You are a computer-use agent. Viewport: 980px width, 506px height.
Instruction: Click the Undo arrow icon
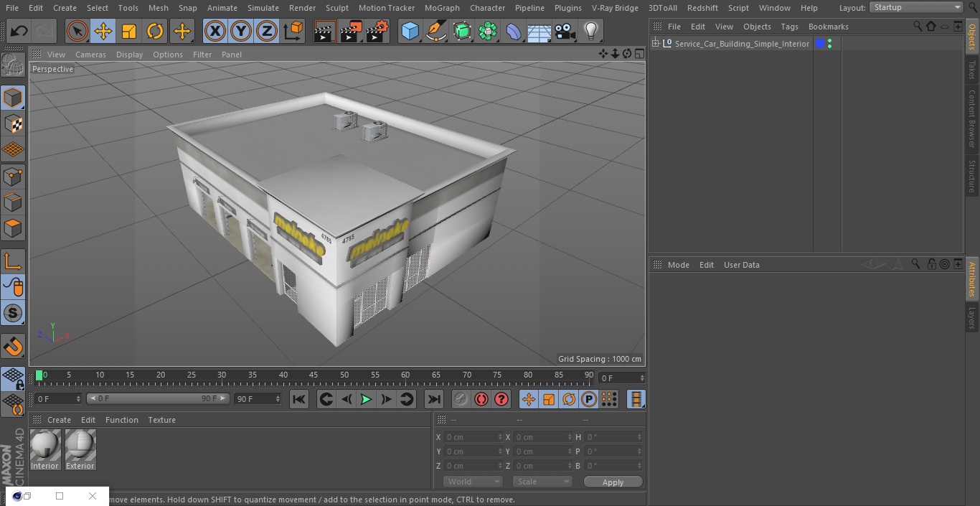point(19,31)
